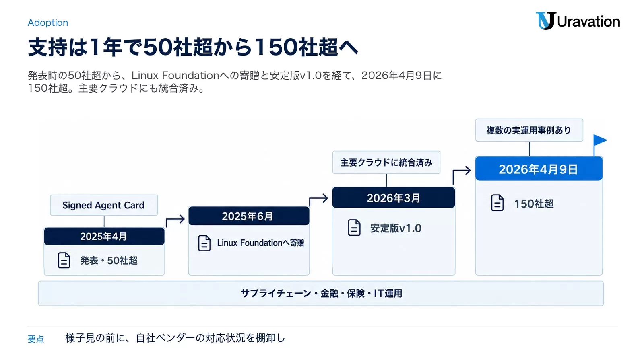This screenshot has height=362, width=644.
Task: Select the blue 2026年4月9日 header
Action: click(539, 169)
